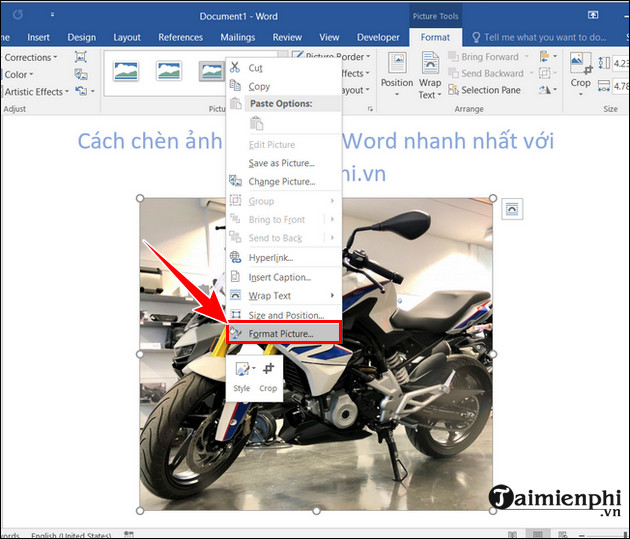The image size is (630, 539).
Task: Choose Save as Picture from context menu
Action: [x=284, y=163]
